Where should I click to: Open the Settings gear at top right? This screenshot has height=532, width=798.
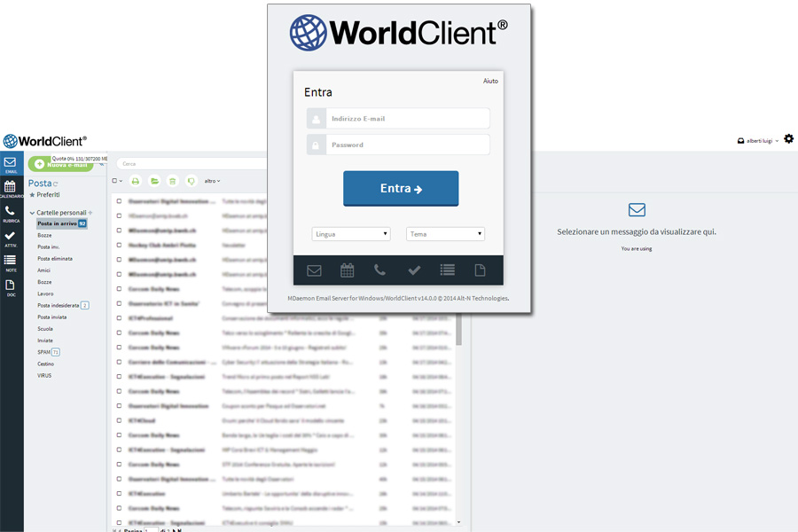tap(788, 138)
